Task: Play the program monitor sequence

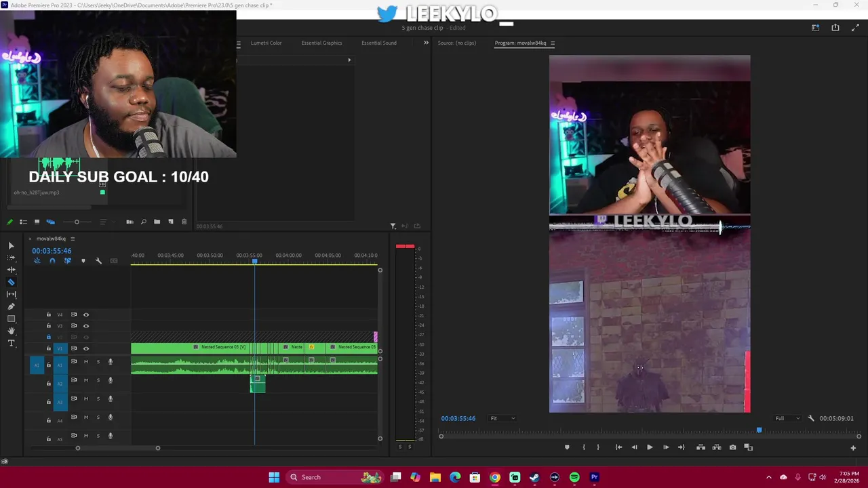Action: (650, 447)
